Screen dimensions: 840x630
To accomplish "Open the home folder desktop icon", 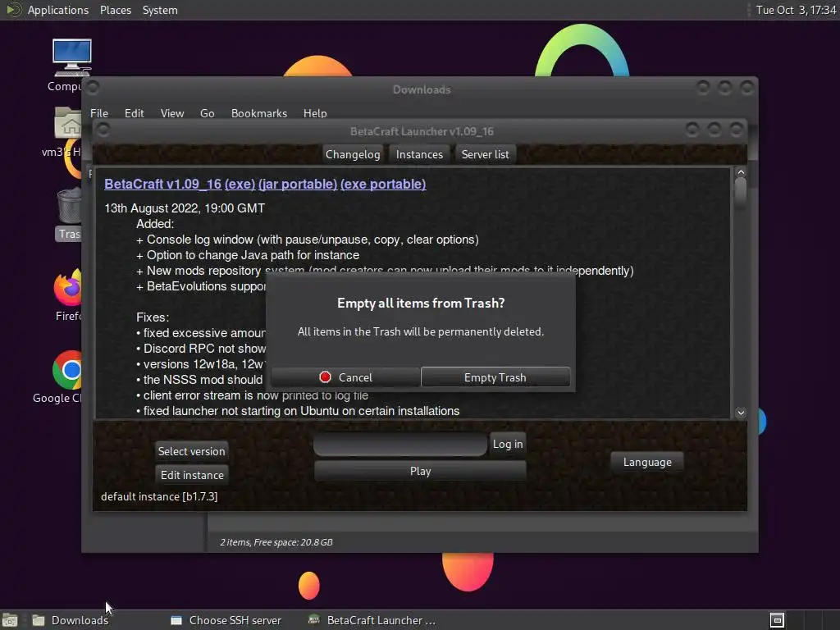I will coord(69,123).
